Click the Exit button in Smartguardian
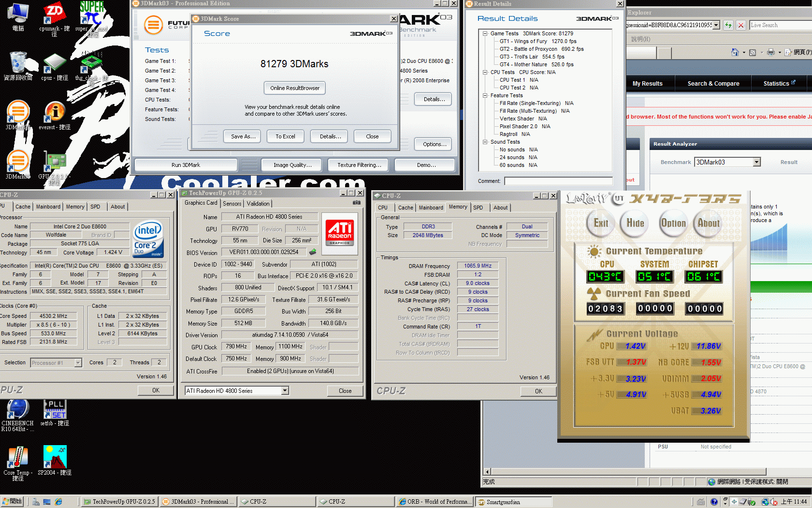812x508 pixels. [601, 223]
